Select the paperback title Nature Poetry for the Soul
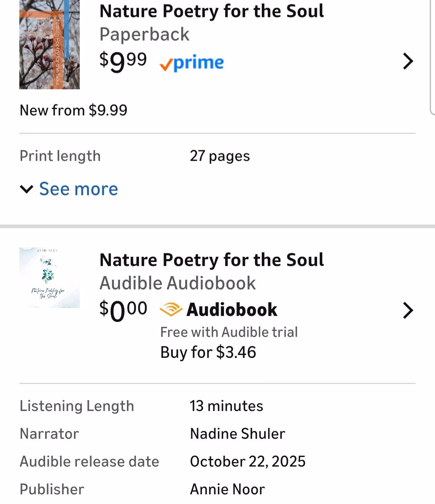The image size is (435, 504). [211, 11]
